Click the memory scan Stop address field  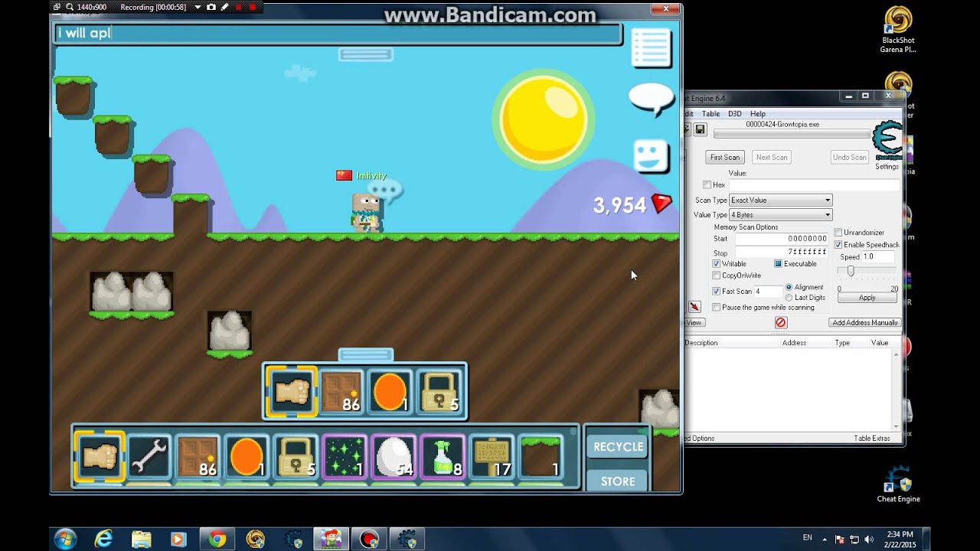point(782,252)
